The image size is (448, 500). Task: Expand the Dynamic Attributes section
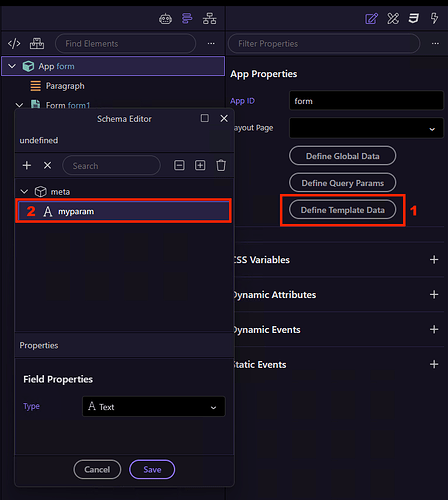coord(434,294)
